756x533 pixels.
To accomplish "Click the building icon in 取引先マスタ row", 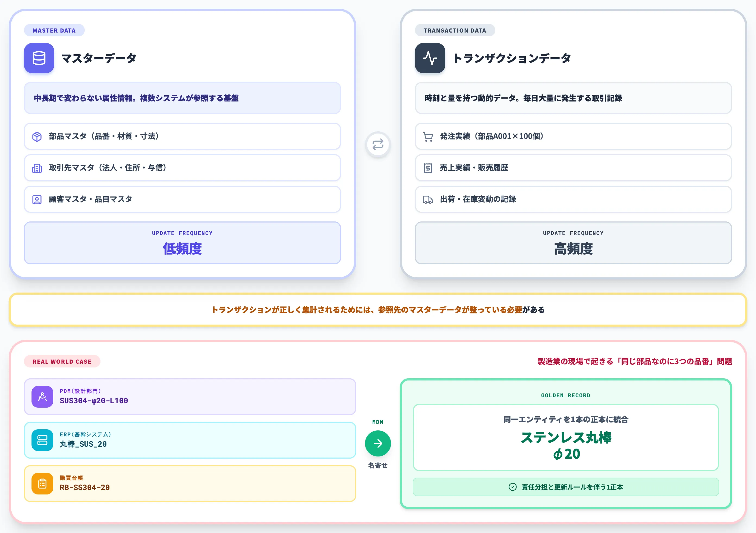I will point(37,168).
